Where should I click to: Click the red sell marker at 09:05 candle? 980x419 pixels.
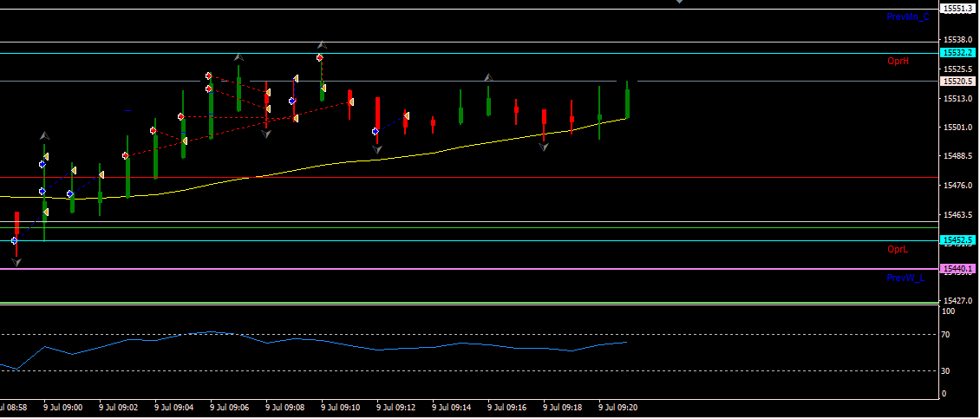tap(180, 116)
